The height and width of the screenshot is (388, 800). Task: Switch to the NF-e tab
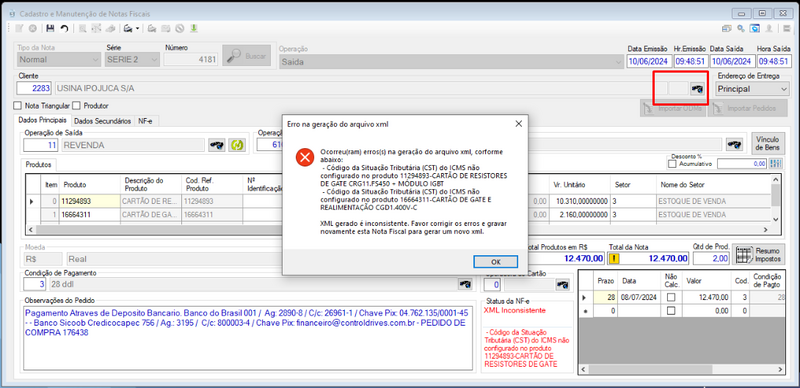tap(146, 122)
